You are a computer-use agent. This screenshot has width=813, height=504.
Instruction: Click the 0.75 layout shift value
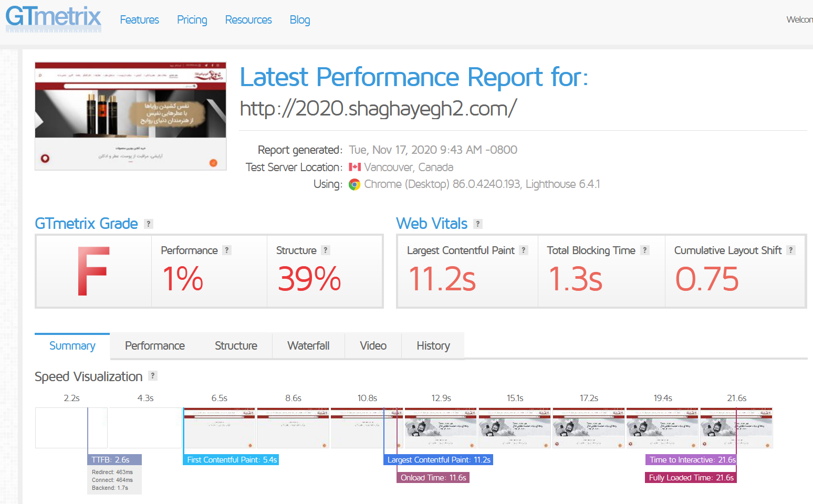[x=707, y=278]
